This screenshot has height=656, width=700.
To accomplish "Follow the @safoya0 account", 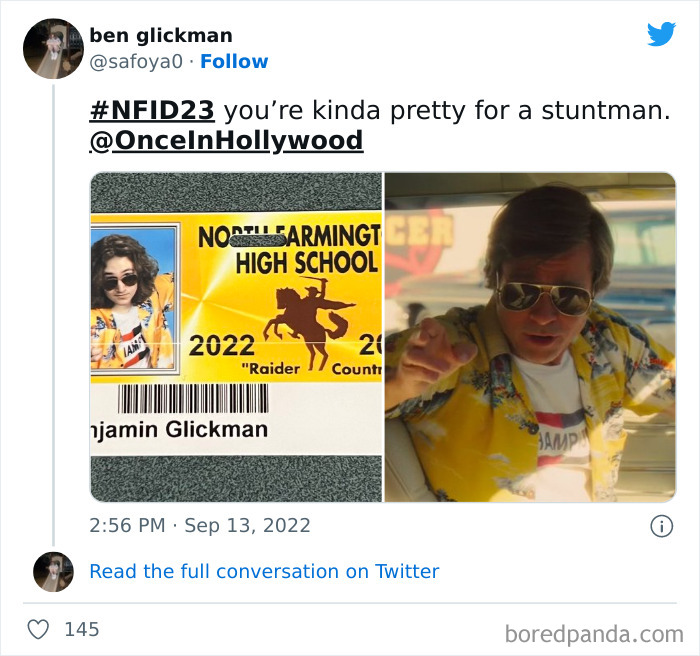I will [234, 62].
